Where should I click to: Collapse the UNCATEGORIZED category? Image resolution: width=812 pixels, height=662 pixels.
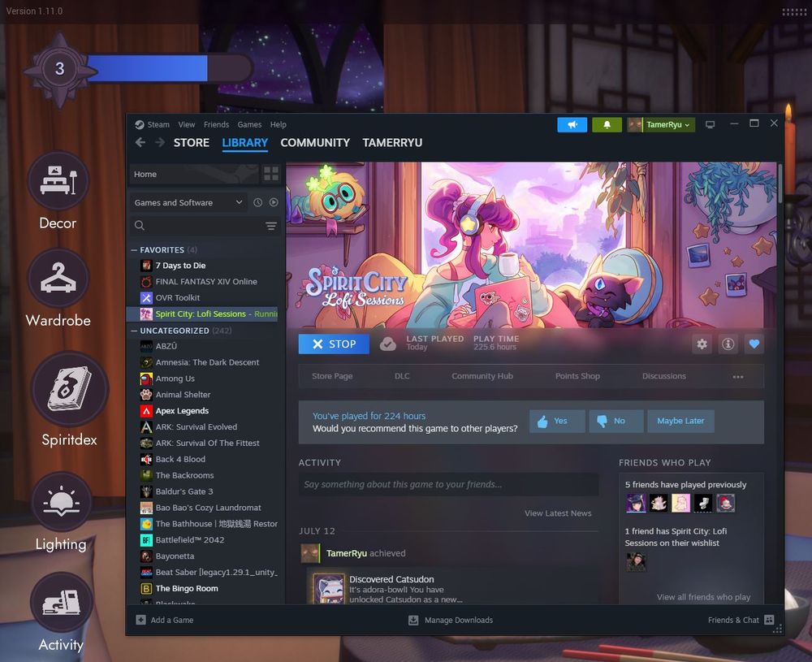tap(134, 331)
